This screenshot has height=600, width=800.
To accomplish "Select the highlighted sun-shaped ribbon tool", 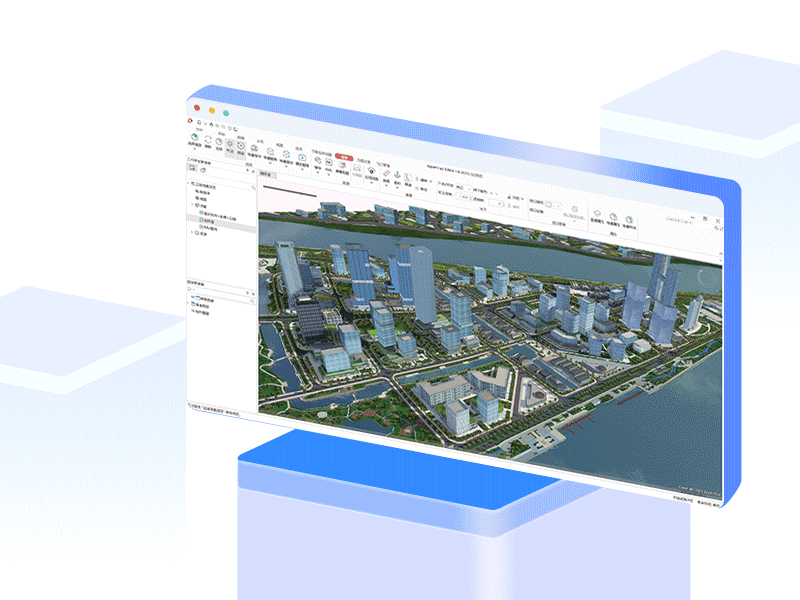I will [230, 144].
